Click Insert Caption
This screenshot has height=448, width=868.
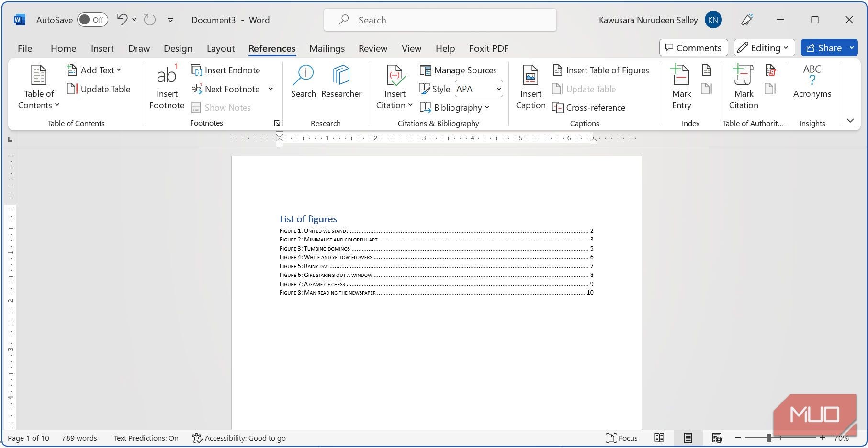pyautogui.click(x=530, y=87)
